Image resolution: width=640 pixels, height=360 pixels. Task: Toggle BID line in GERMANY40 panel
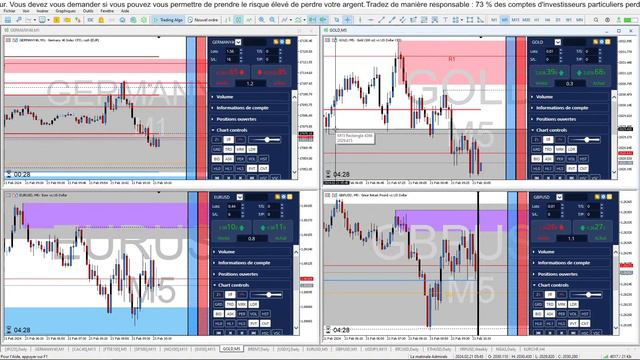(x=217, y=159)
